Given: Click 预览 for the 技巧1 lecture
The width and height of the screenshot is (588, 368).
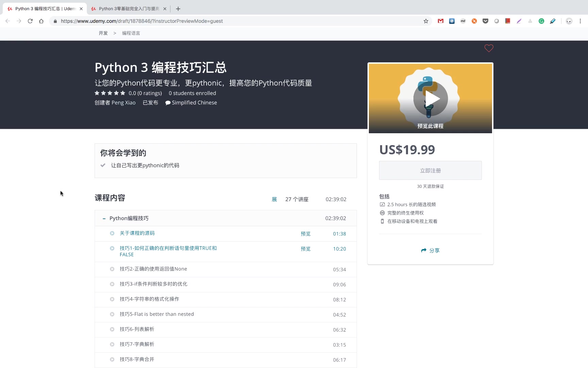Looking at the screenshot, I should [305, 249].
